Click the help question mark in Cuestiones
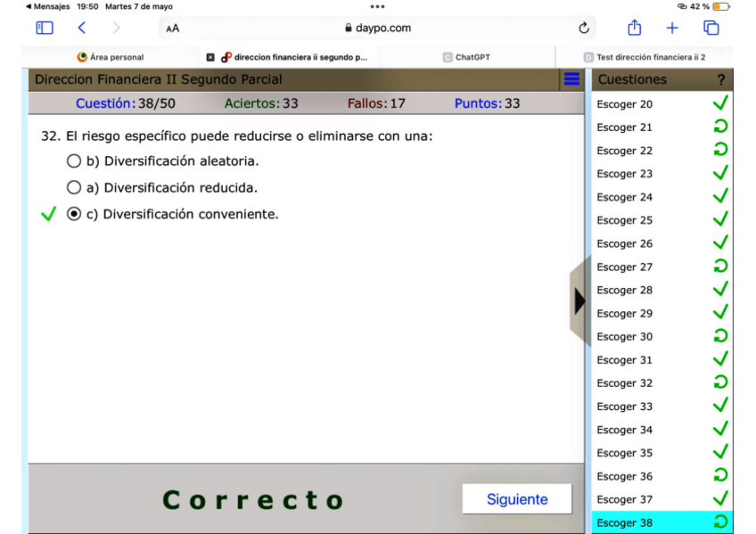 coord(720,80)
